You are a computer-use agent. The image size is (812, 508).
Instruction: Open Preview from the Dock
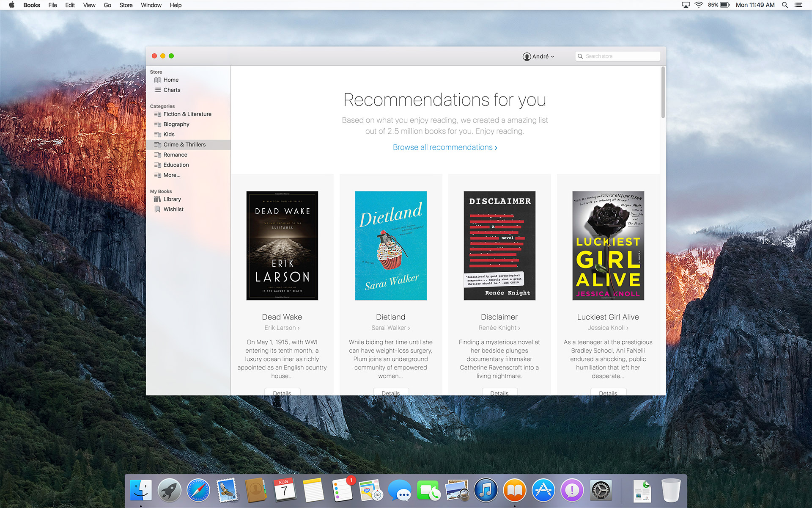click(457, 491)
